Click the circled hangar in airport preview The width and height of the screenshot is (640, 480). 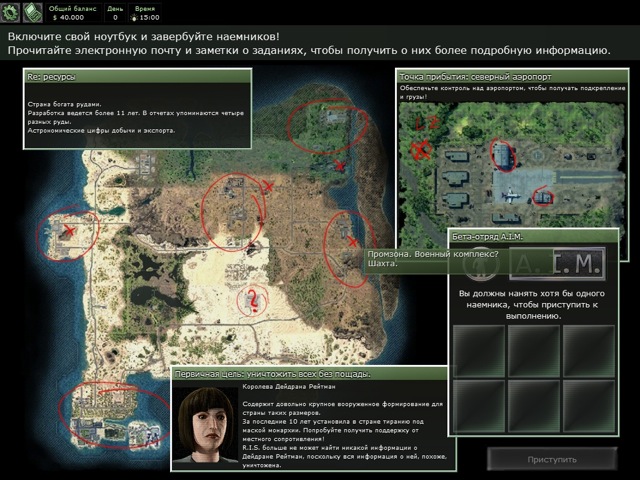502,154
